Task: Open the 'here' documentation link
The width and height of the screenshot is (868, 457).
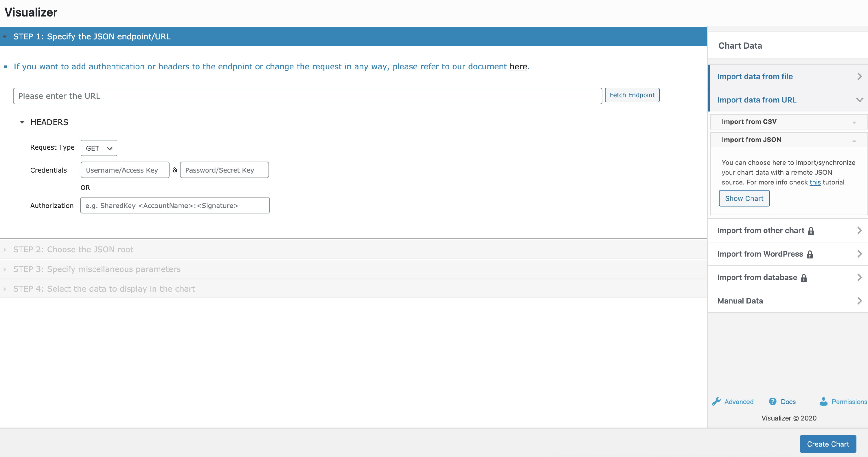Action: point(518,67)
